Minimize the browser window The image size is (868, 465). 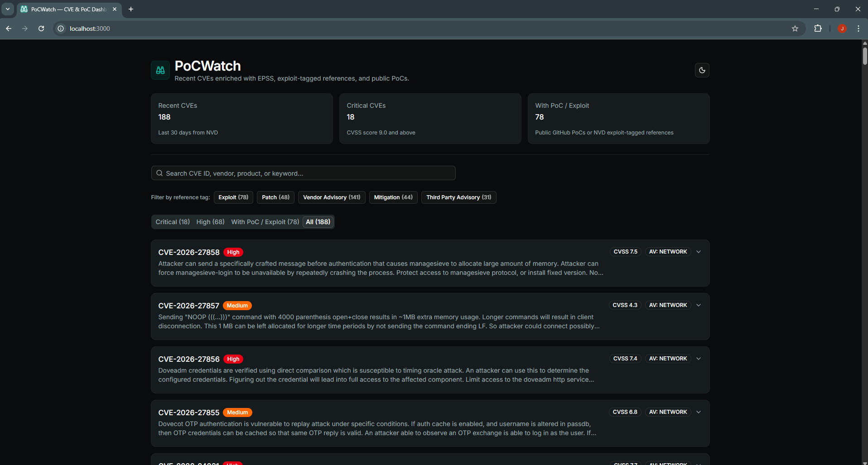coord(816,9)
